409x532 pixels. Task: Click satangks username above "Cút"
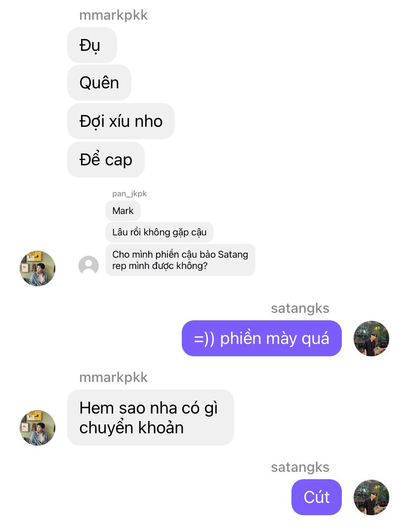pos(300,467)
